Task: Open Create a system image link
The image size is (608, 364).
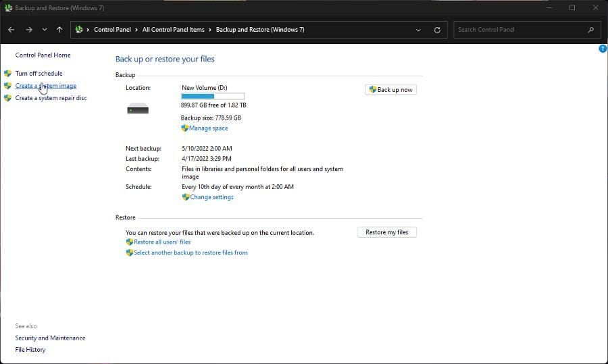Action: click(x=46, y=86)
